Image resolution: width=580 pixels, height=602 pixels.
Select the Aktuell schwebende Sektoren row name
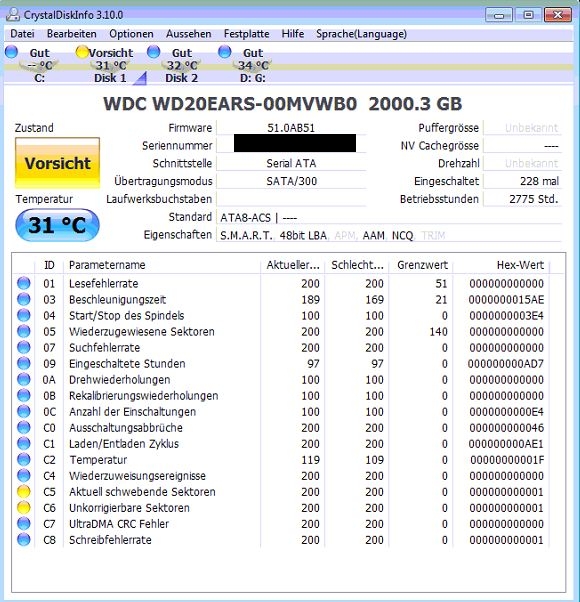[142, 492]
